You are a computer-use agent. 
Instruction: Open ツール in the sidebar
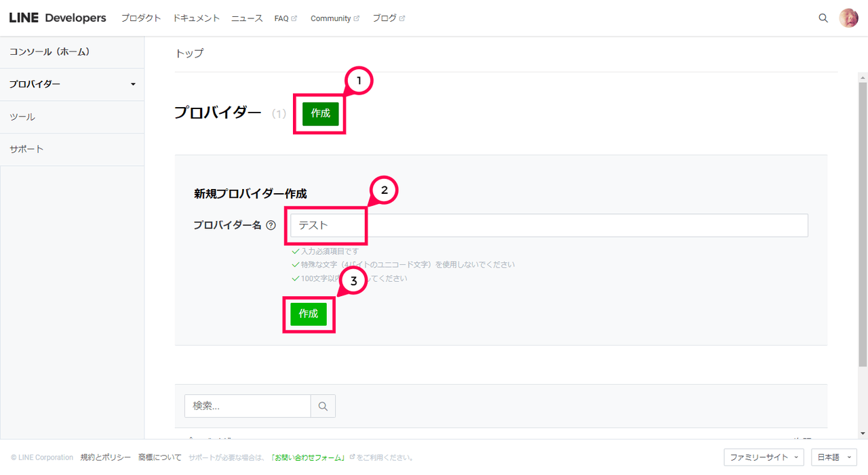[x=72, y=117]
